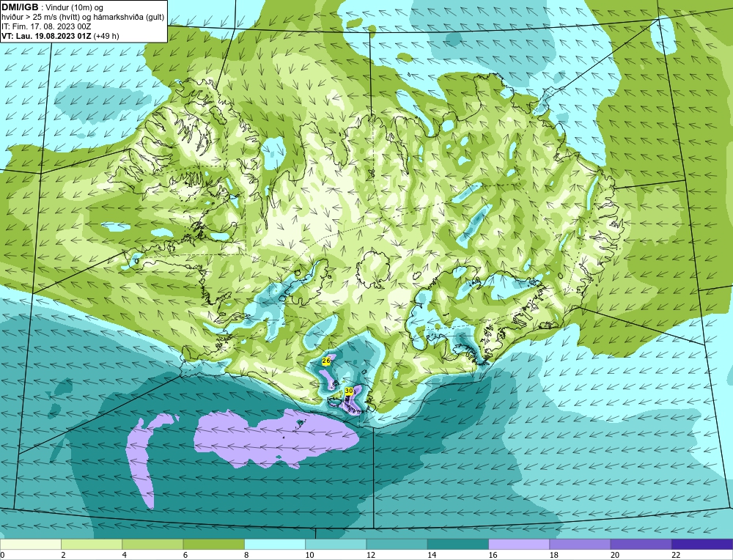Click the legend value 22
Image resolution: width=733 pixels, height=560 pixels.
676,555
